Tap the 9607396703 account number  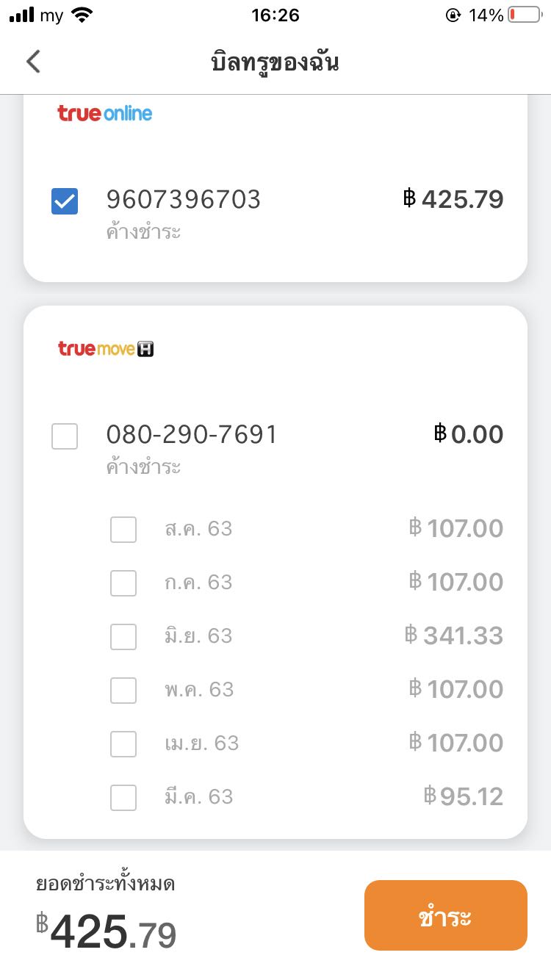(x=184, y=200)
